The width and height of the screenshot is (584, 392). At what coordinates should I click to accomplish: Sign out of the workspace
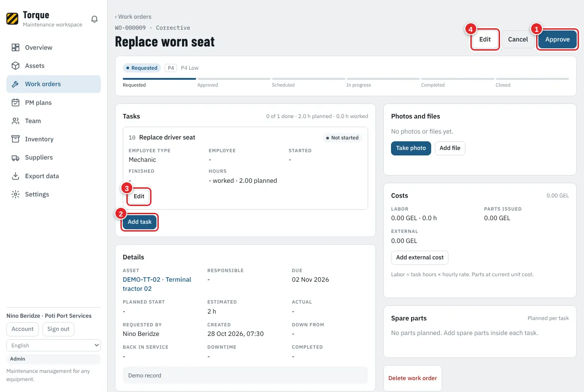pos(58,329)
